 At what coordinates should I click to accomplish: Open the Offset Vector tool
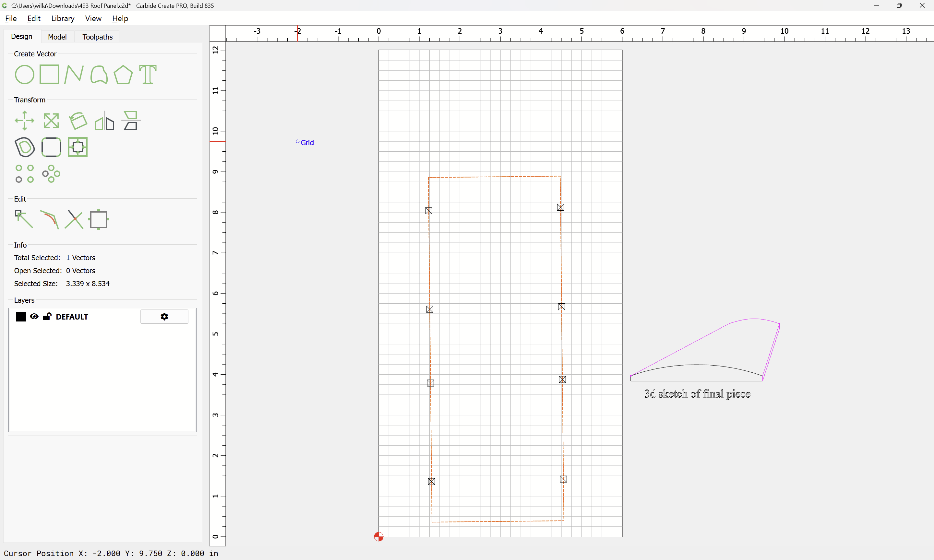click(x=24, y=147)
